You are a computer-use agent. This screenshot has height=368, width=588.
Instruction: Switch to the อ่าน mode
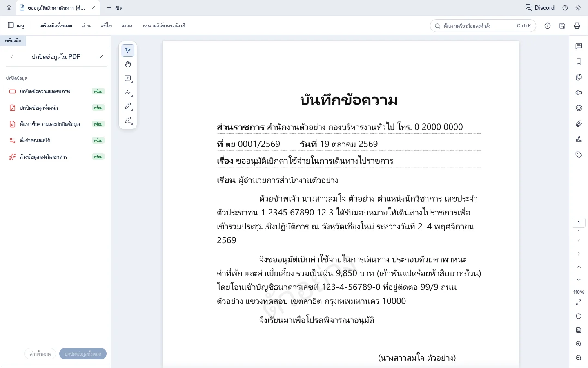pyautogui.click(x=86, y=26)
